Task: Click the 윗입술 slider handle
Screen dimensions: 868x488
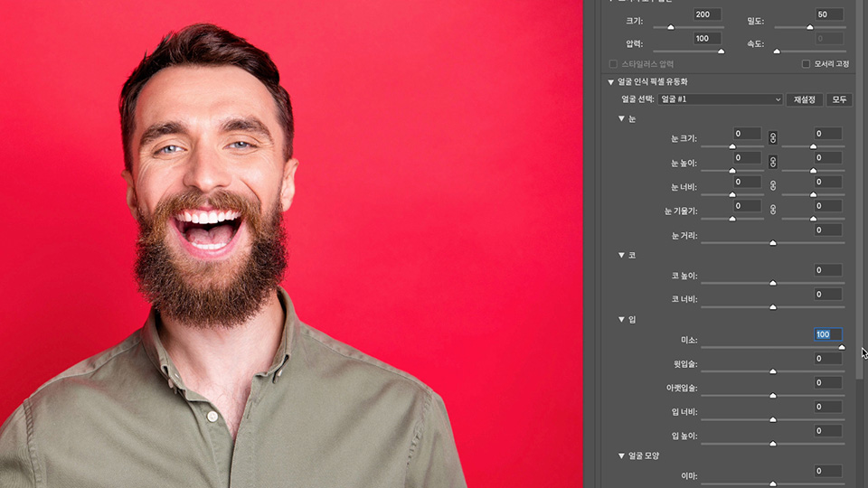Action: (x=773, y=371)
